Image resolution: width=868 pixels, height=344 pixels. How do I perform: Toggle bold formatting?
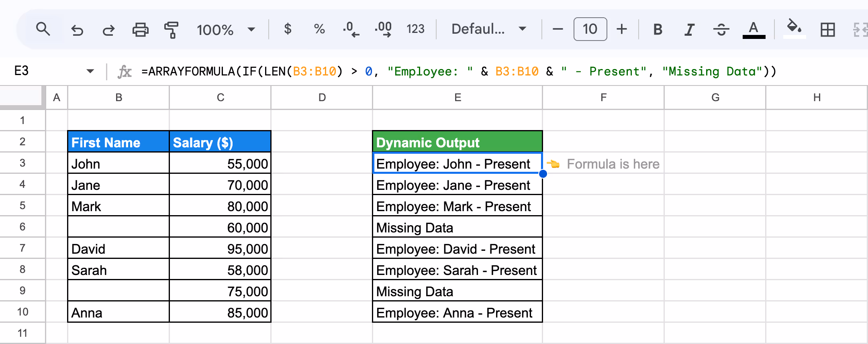click(x=658, y=29)
